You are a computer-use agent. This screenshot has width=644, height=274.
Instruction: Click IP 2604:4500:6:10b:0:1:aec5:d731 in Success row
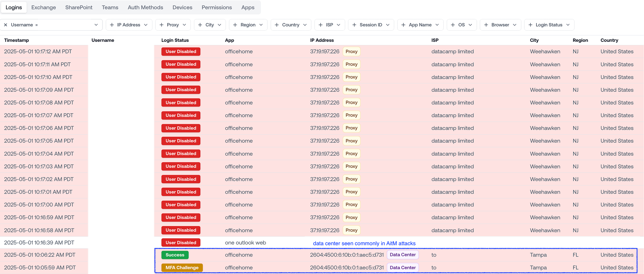[347, 255]
